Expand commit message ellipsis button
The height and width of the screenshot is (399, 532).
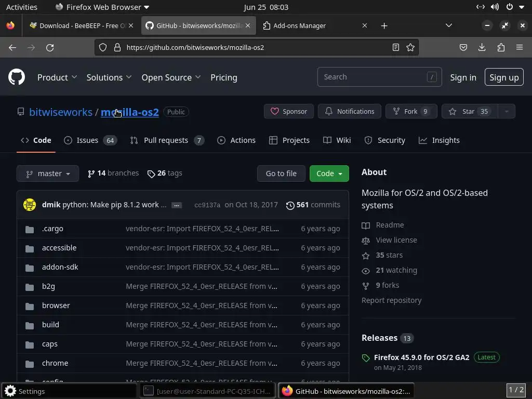(x=177, y=205)
